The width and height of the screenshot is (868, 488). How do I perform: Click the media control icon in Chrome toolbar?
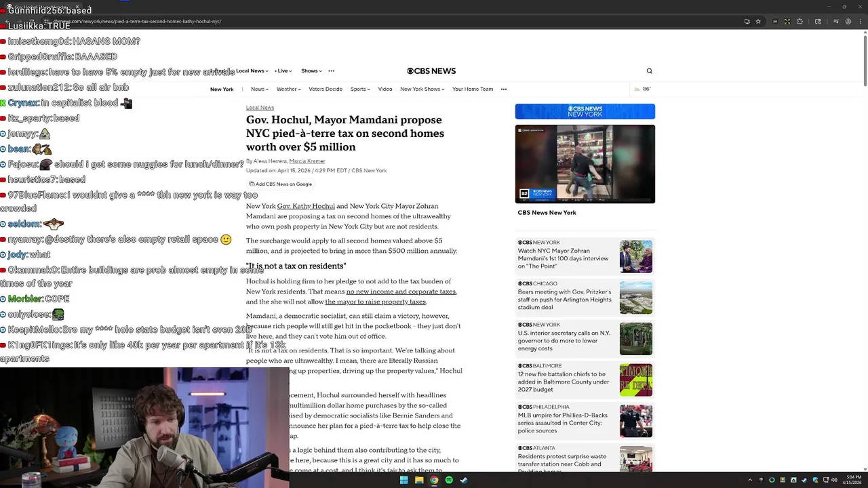point(836,21)
